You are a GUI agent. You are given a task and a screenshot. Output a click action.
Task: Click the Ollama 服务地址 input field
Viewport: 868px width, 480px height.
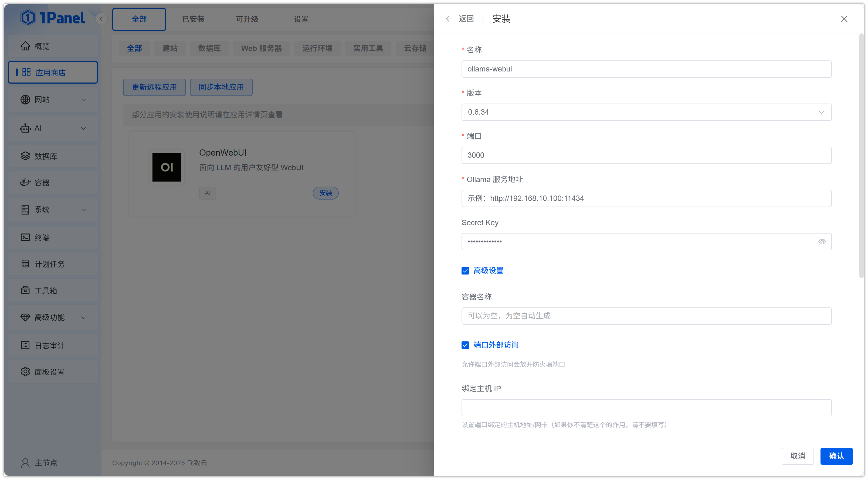[646, 198]
